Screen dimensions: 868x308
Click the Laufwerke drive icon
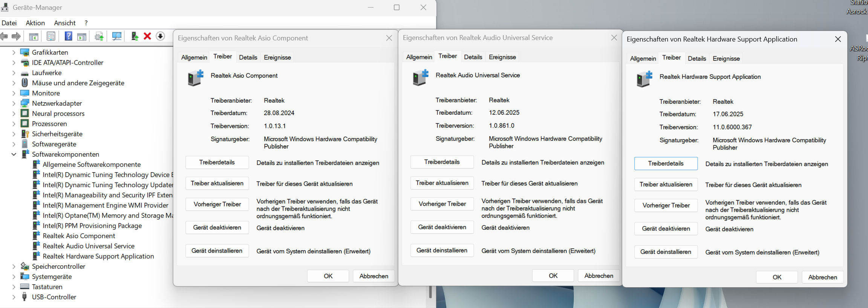click(x=24, y=73)
